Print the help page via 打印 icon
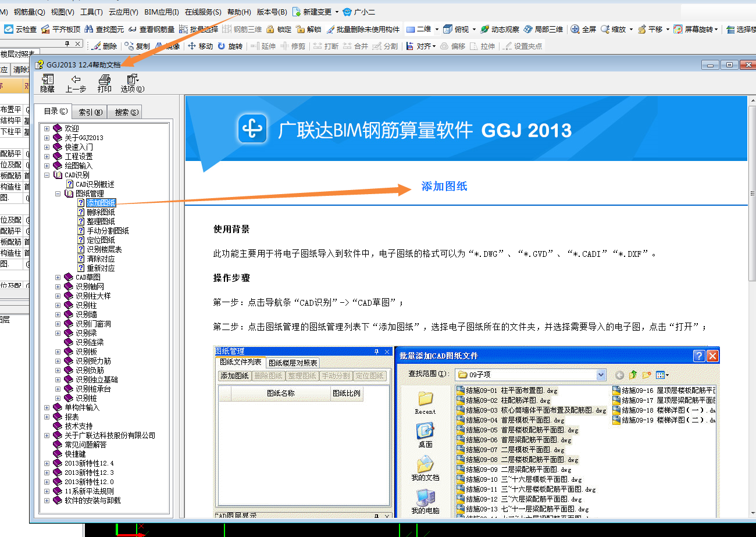Screen dimensions: 756x537 click(x=105, y=83)
